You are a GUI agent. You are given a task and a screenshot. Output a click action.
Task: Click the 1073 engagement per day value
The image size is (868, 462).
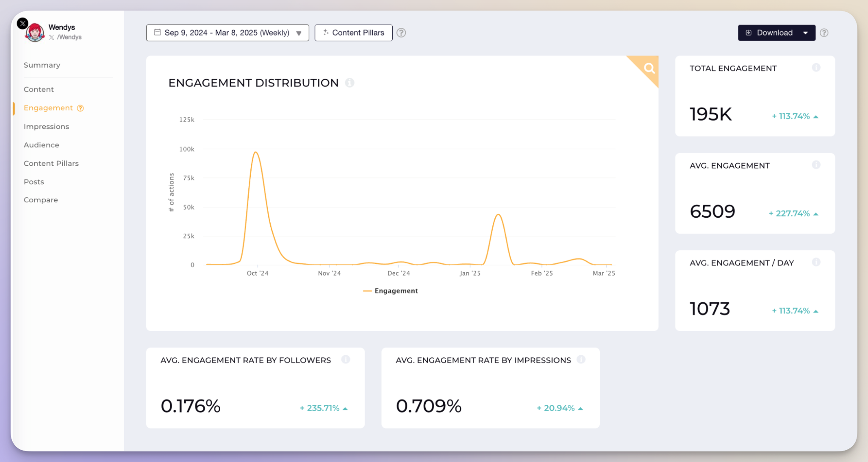(x=710, y=309)
